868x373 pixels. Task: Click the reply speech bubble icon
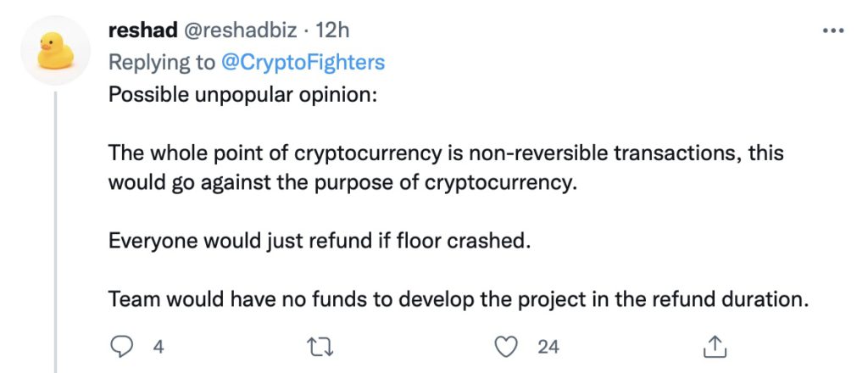[x=121, y=347]
